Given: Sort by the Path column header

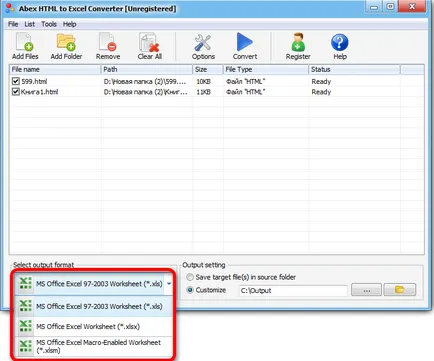Looking at the screenshot, I should (147, 69).
